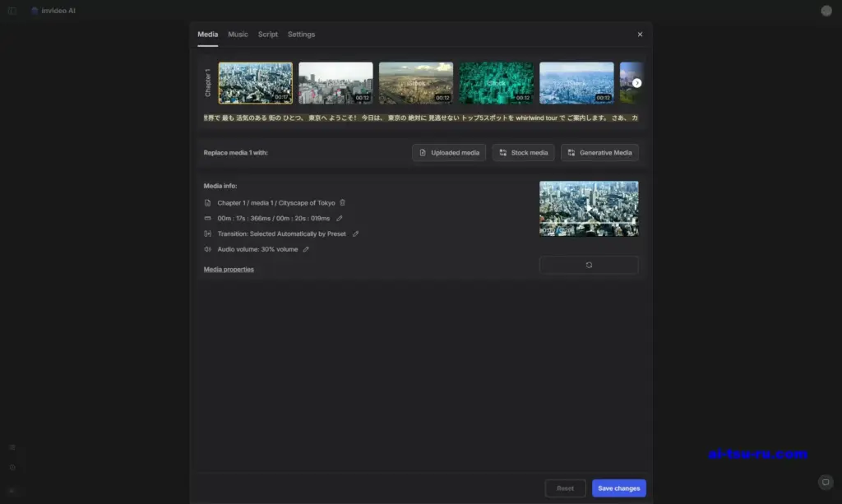Click Save changes
This screenshot has height=504, width=842.
(x=619, y=488)
